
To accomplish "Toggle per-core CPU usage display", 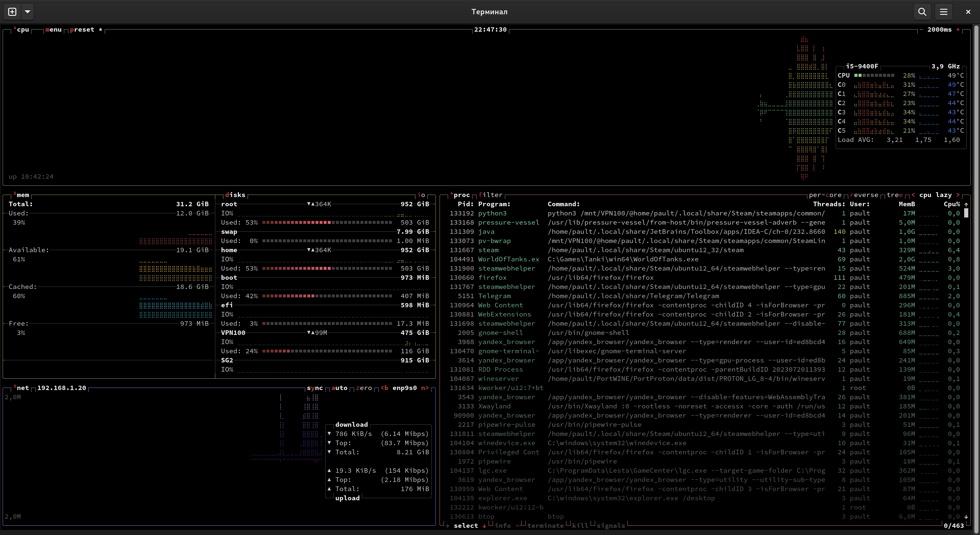I will (x=825, y=195).
